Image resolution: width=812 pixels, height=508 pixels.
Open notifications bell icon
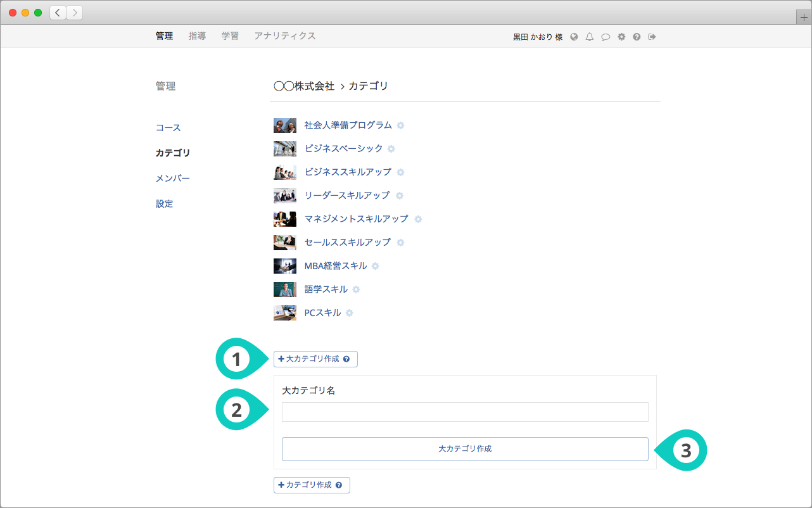(x=590, y=37)
